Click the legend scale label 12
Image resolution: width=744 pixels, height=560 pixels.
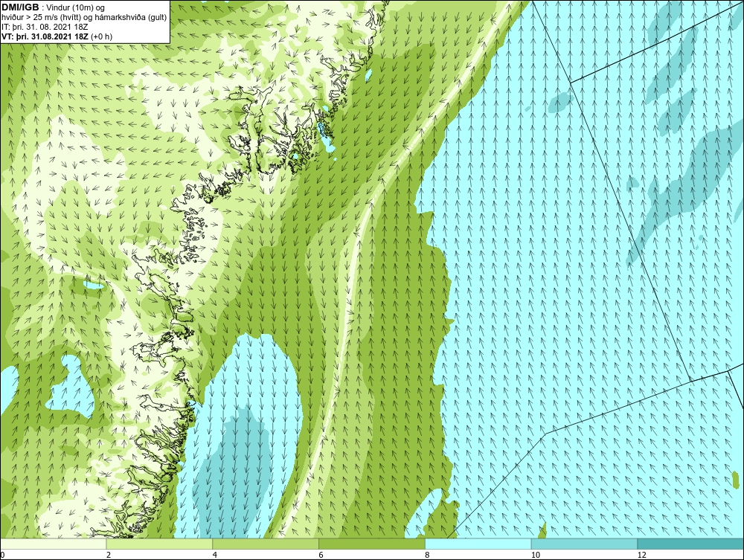[x=642, y=555]
